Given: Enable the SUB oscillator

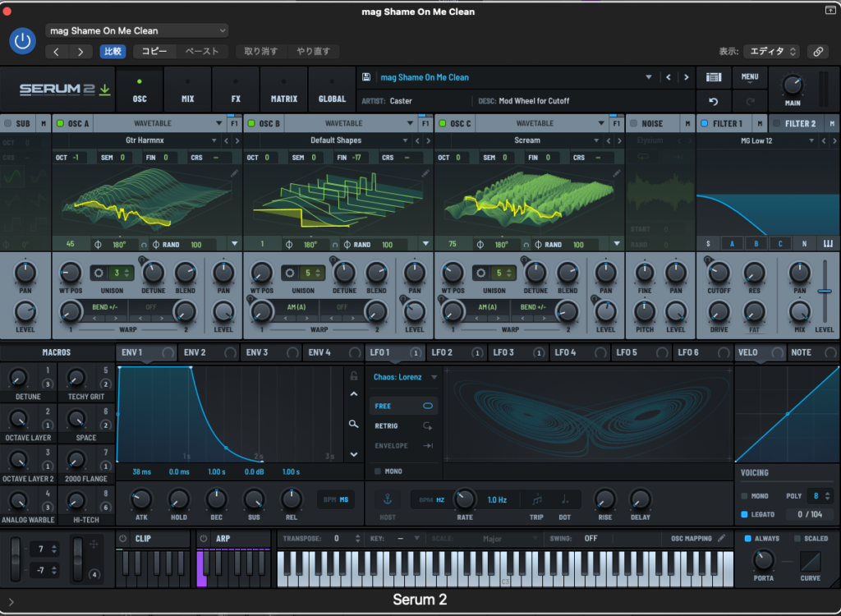Looking at the screenshot, I should [7, 123].
